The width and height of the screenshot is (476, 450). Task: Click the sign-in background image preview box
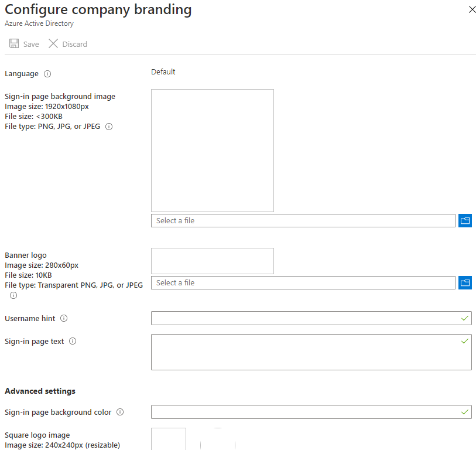(x=213, y=151)
